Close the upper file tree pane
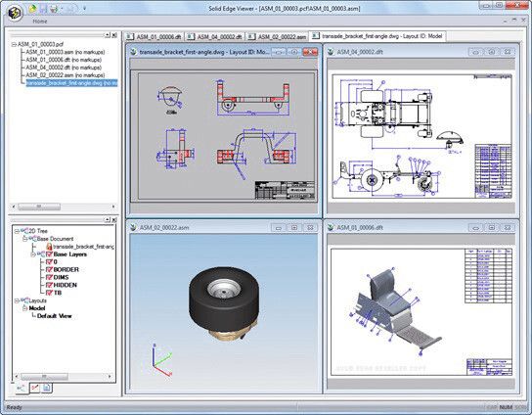The height and width of the screenshot is (415, 532). coord(114,35)
